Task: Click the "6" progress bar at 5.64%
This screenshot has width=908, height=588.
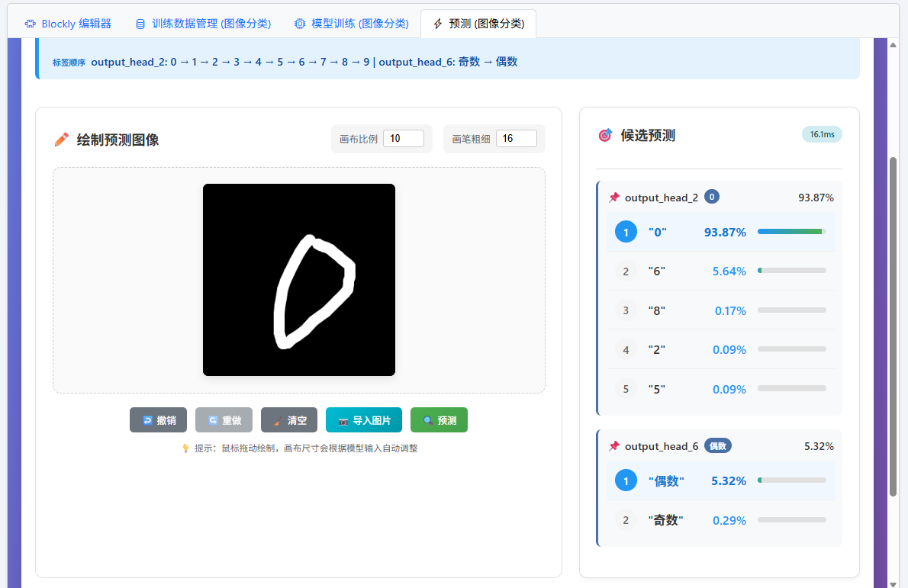Action: [x=791, y=270]
